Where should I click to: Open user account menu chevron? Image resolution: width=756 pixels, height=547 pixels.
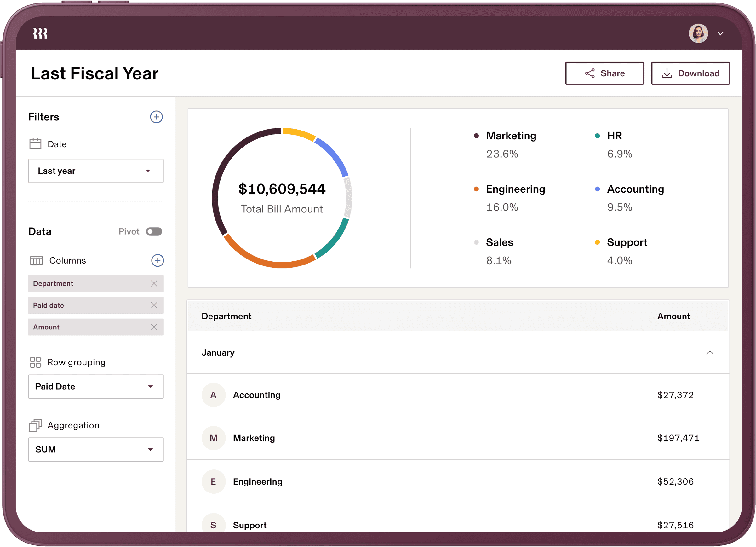pos(720,33)
